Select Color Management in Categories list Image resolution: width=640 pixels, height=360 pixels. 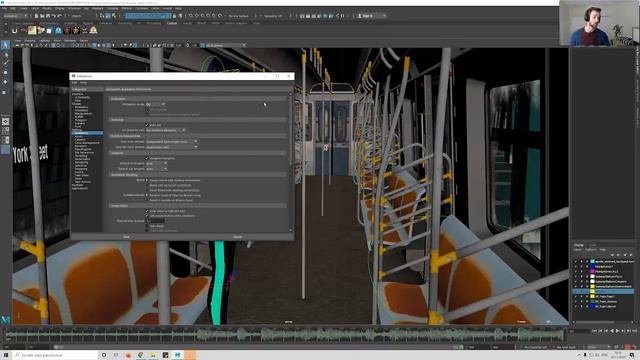87,143
